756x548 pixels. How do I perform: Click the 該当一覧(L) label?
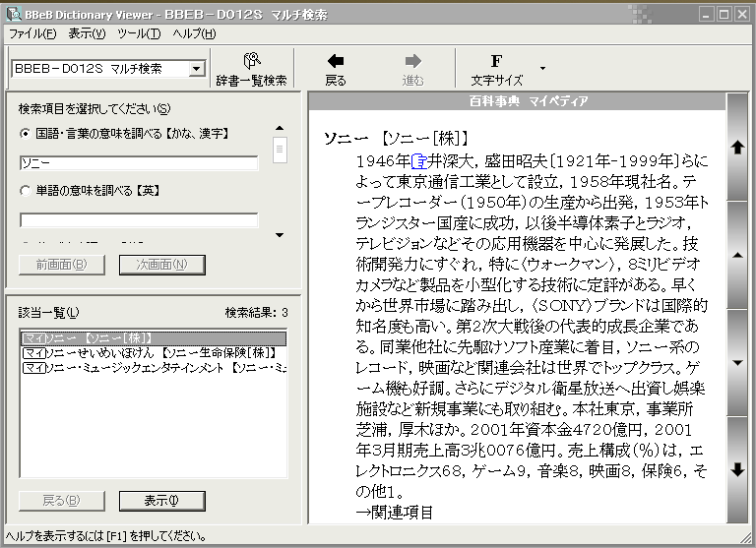point(48,313)
